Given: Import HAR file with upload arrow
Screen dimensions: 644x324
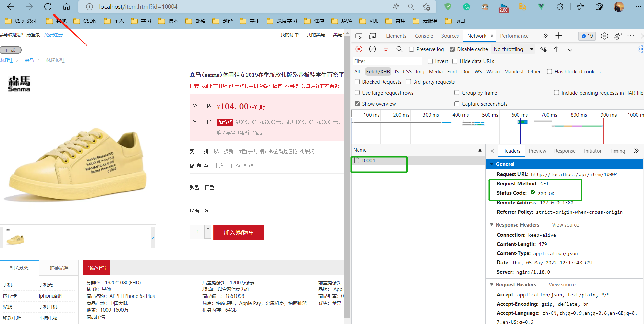Looking at the screenshot, I should click(556, 49).
